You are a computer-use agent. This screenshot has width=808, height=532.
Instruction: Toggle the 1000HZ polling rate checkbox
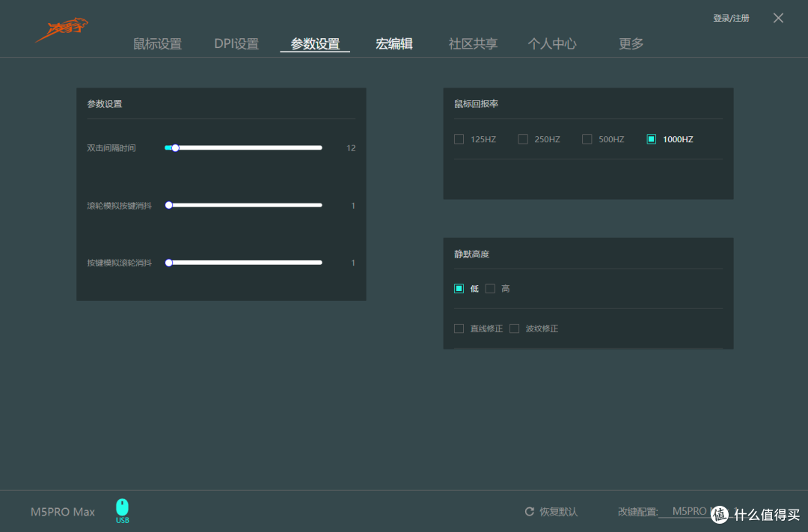(651, 139)
